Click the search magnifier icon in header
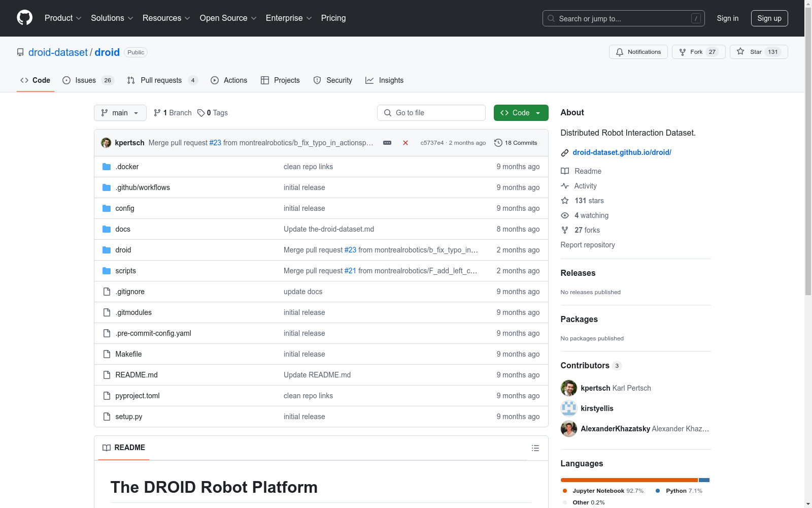 click(551, 18)
